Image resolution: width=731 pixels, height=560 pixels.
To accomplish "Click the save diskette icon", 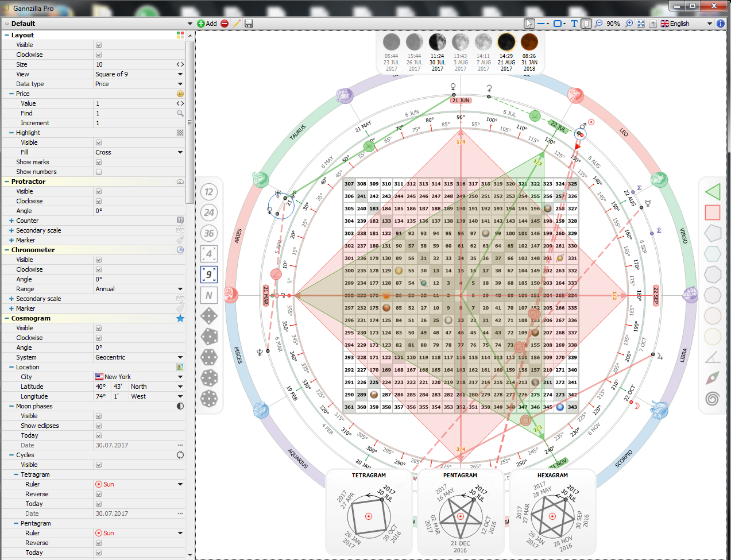I will coord(249,24).
